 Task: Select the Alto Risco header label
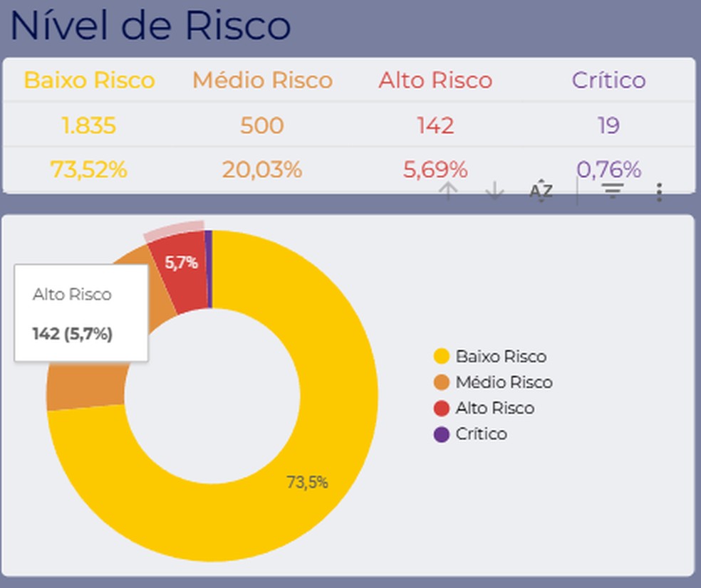(435, 80)
